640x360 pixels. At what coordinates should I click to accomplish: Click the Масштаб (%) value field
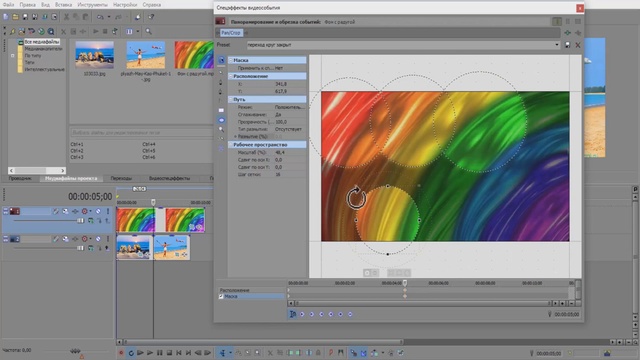(x=289, y=153)
